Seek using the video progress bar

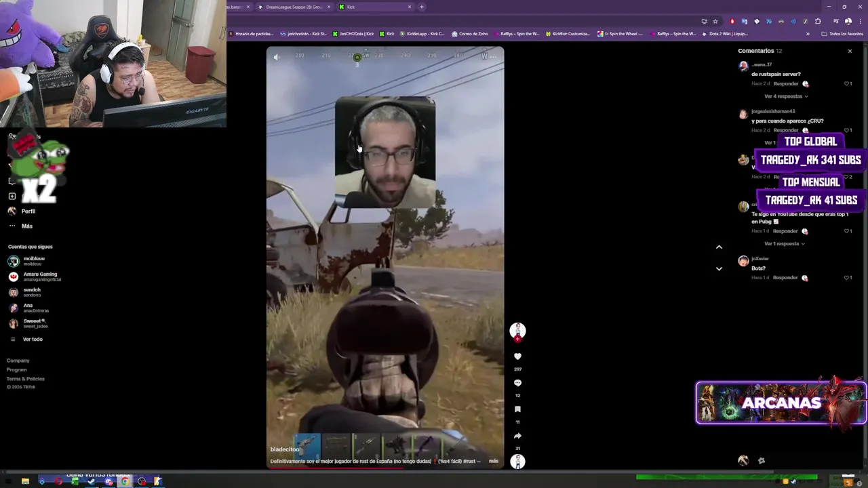tap(385, 468)
